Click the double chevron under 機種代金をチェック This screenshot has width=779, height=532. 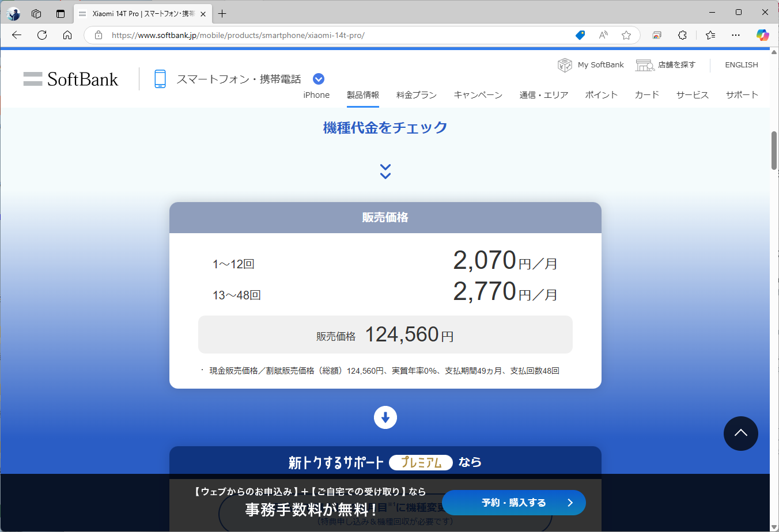385,171
